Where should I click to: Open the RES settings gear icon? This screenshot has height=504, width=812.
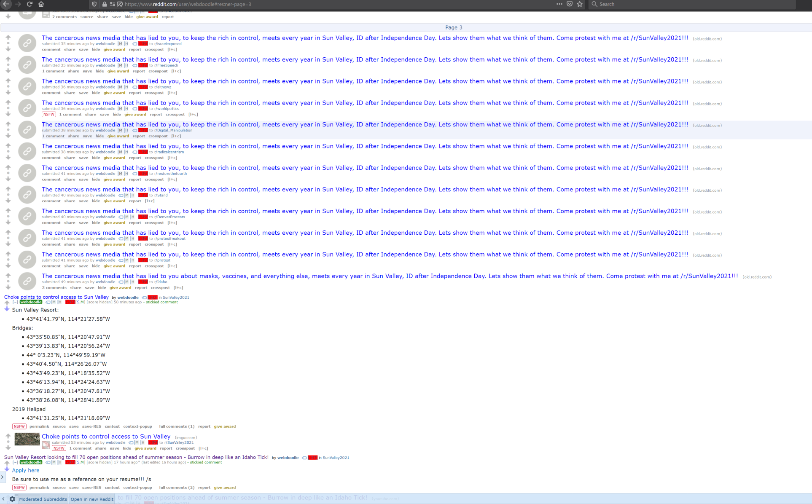12,499
